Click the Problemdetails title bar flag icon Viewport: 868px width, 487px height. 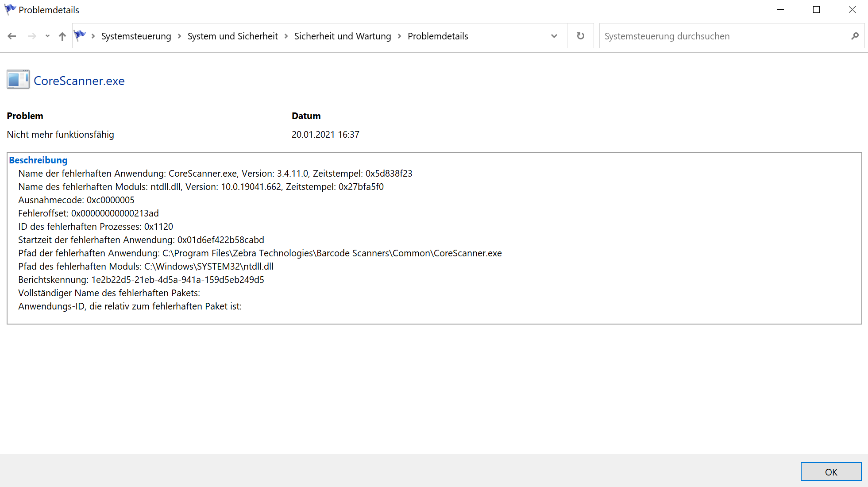10,9
